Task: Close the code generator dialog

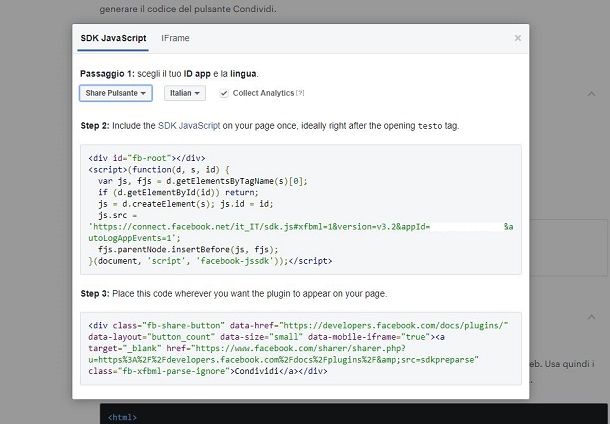Action: click(x=517, y=38)
